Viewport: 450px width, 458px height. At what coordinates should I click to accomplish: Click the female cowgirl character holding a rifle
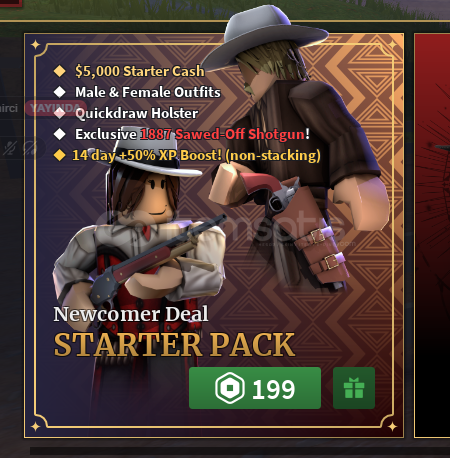coord(140,240)
